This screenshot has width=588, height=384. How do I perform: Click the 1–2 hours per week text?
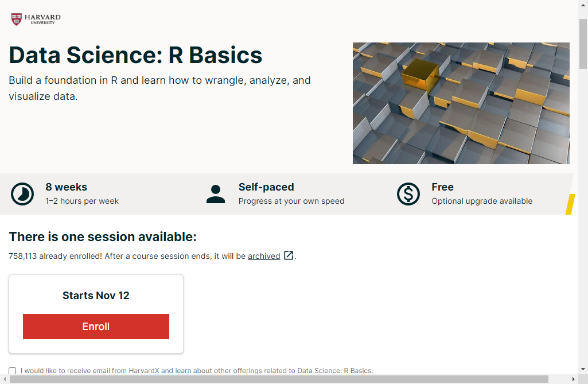click(x=82, y=201)
